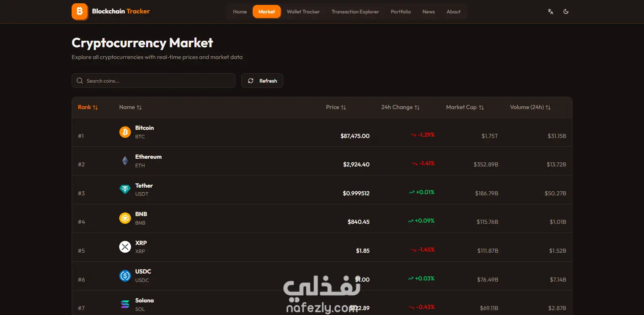Click XRP price $1.85
This screenshot has height=315, width=644.
click(363, 251)
